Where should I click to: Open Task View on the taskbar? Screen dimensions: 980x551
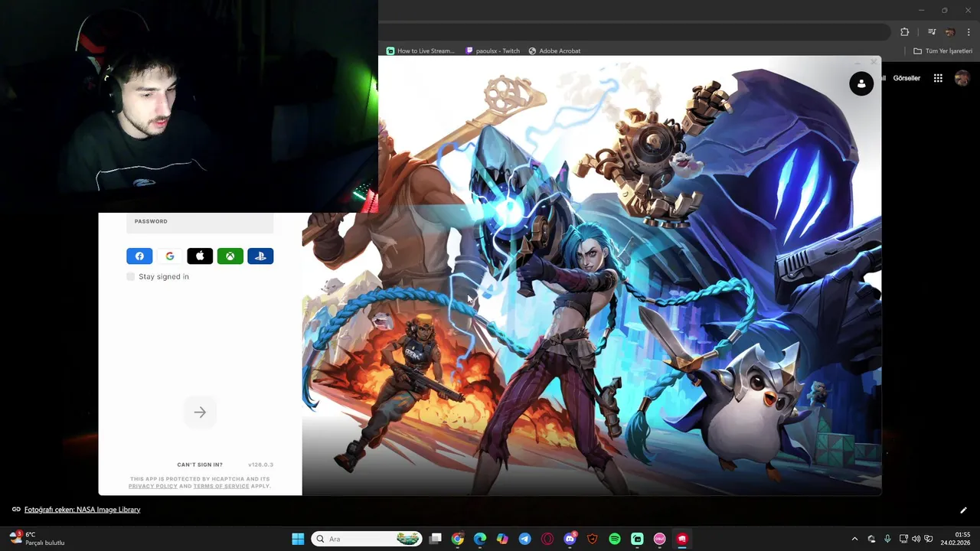(x=436, y=539)
